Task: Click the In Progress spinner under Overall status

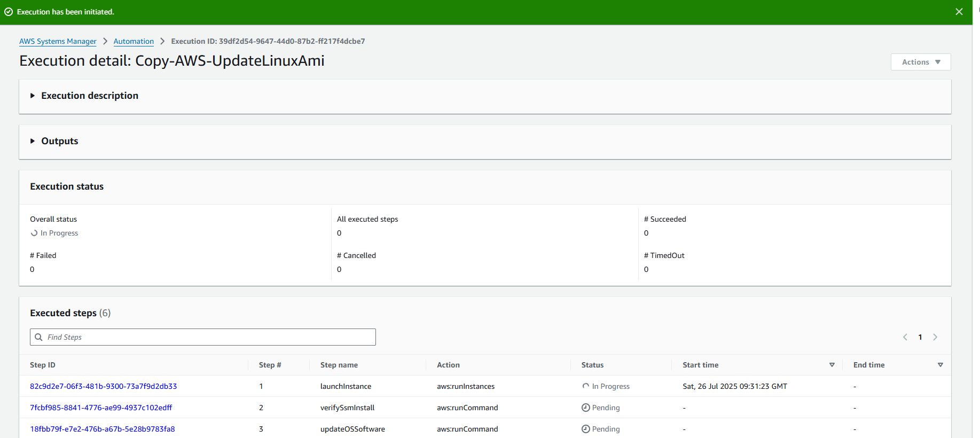Action: point(34,233)
